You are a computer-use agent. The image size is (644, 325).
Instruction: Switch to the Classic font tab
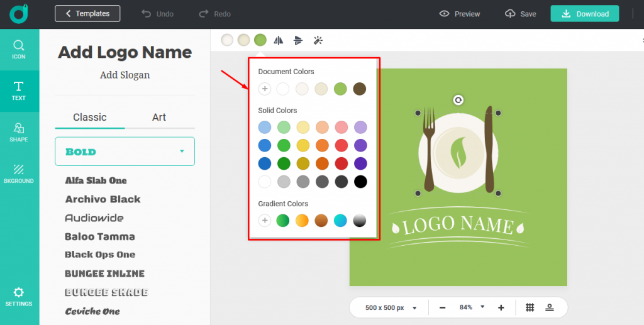coord(90,118)
